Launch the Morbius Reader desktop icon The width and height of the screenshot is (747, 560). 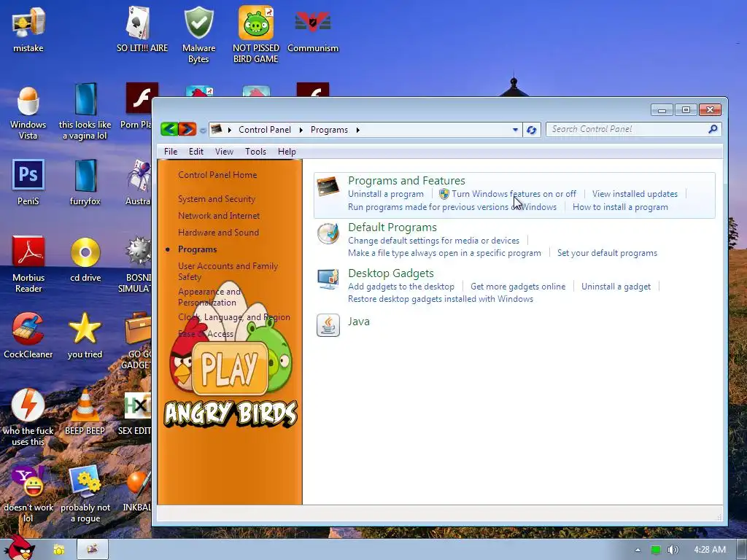(x=28, y=264)
